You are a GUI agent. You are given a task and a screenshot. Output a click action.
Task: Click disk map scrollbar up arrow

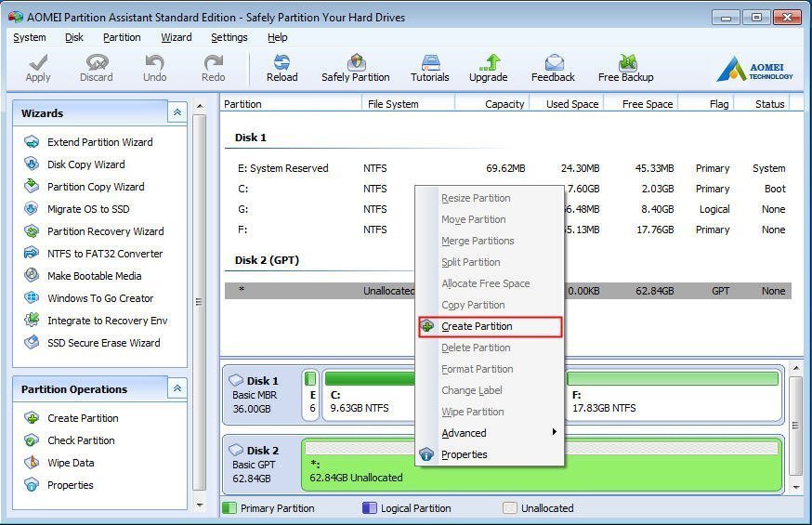click(796, 368)
